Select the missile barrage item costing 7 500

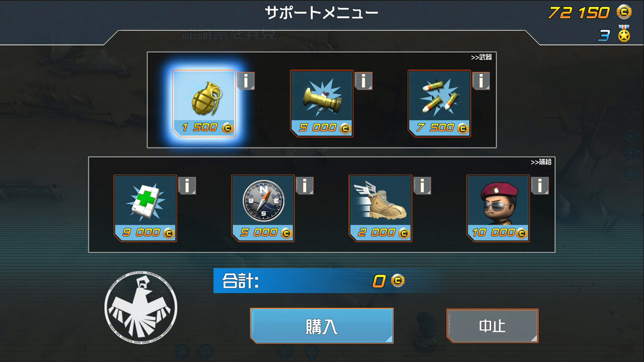(x=439, y=104)
